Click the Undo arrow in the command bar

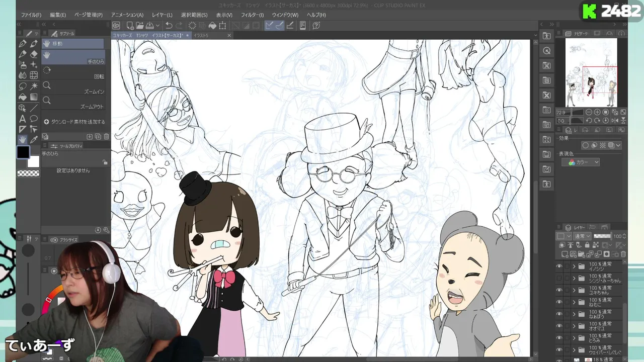coord(169,26)
